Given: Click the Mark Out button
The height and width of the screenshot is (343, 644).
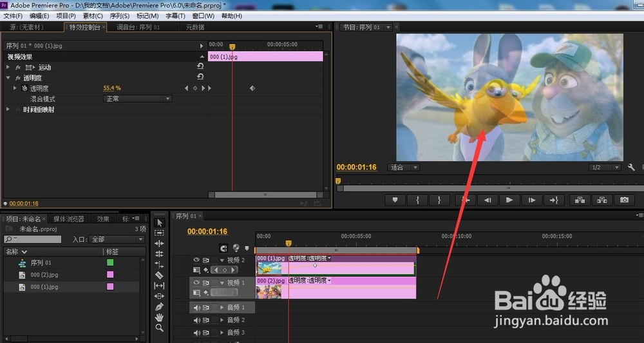Looking at the screenshot, I should coord(439,200).
